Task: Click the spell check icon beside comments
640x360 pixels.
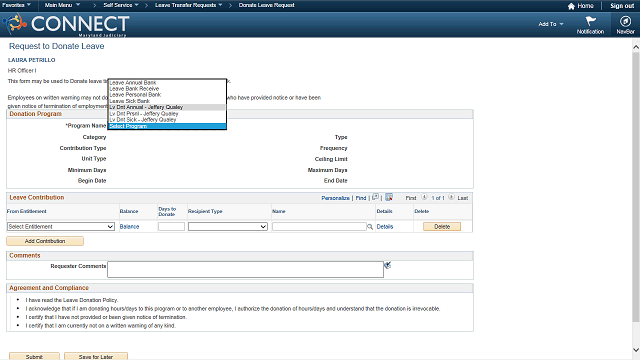Action: click(388, 265)
